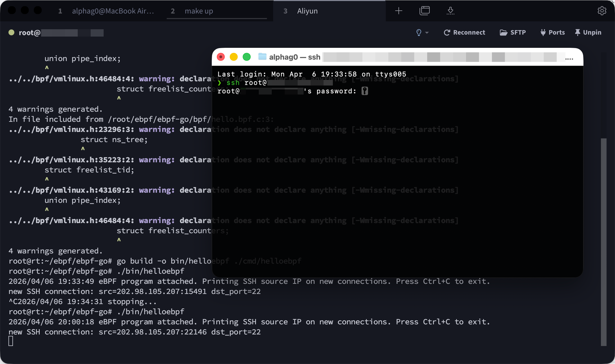The height and width of the screenshot is (364, 615).
Task: Open the SFTP file browser
Action: [x=513, y=33]
